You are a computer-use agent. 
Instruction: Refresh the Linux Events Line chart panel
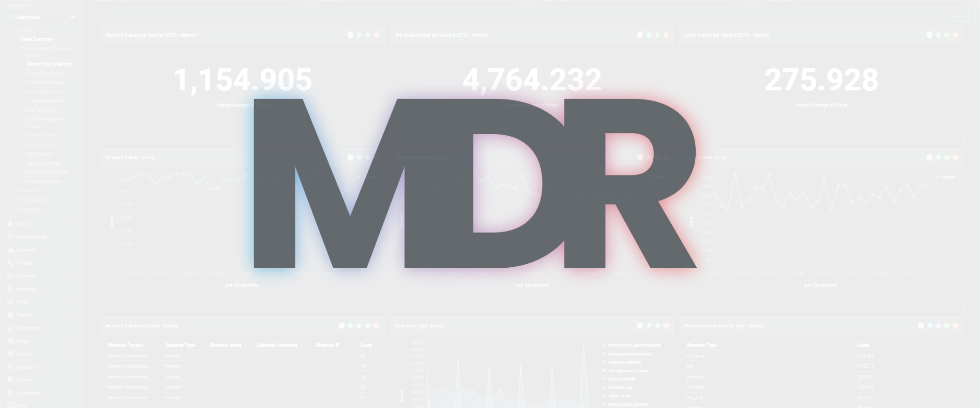[x=938, y=158]
